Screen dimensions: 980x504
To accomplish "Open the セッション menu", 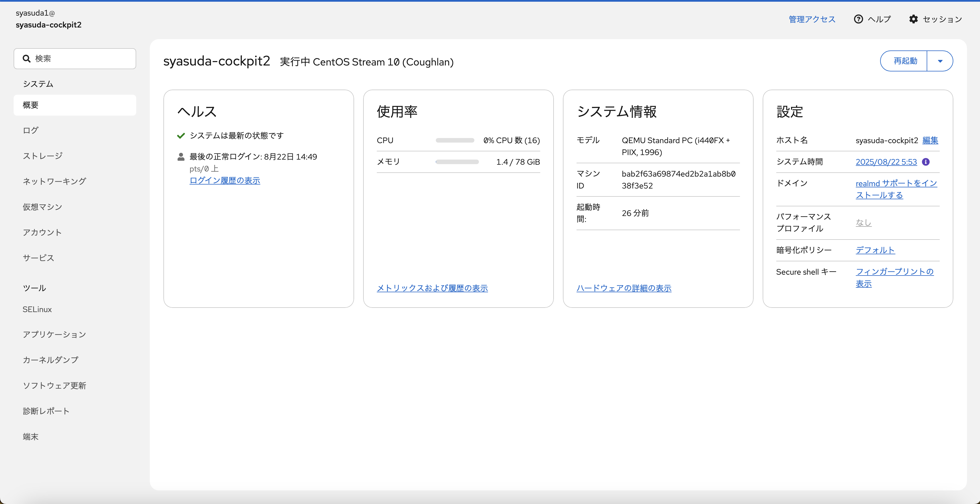I will 942,19.
